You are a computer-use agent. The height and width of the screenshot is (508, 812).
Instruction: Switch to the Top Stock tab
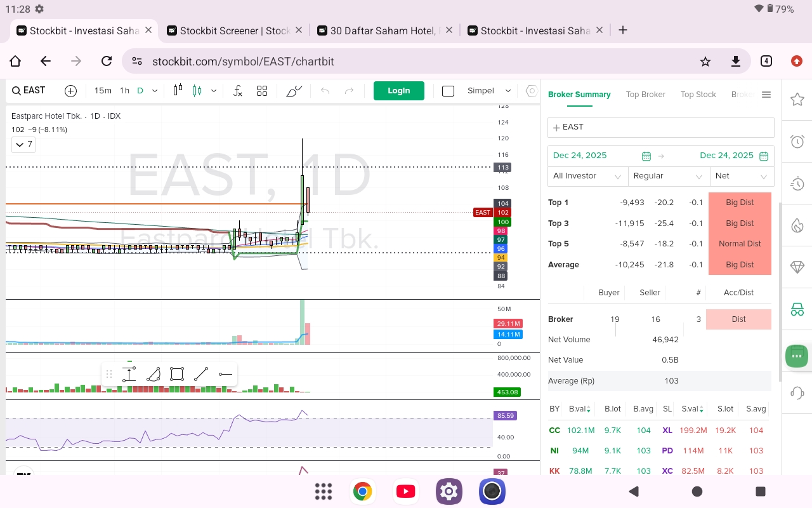pyautogui.click(x=698, y=95)
